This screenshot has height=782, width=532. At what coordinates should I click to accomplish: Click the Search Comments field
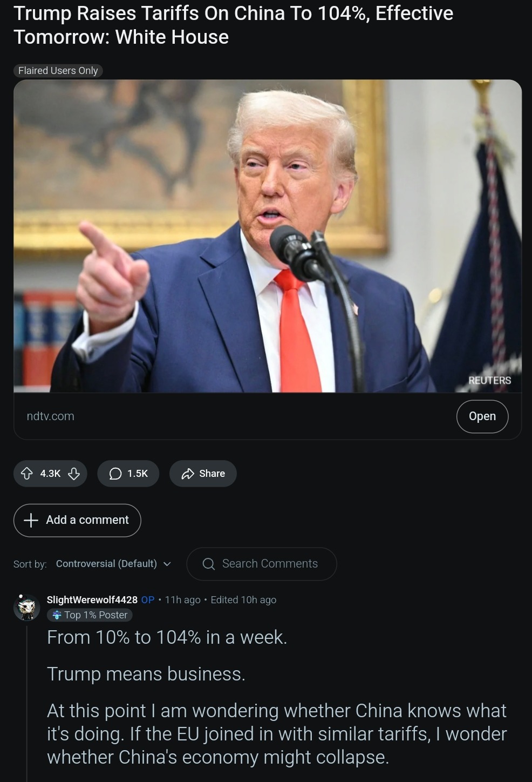coord(262,564)
